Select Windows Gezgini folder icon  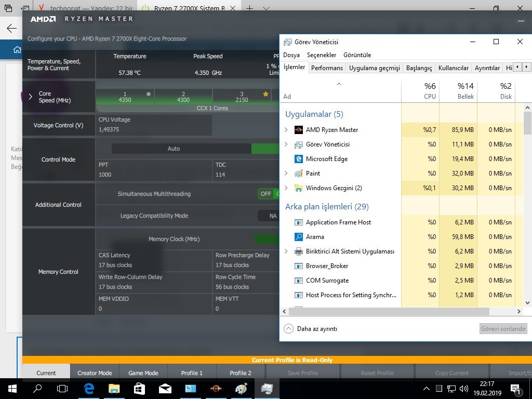(298, 188)
